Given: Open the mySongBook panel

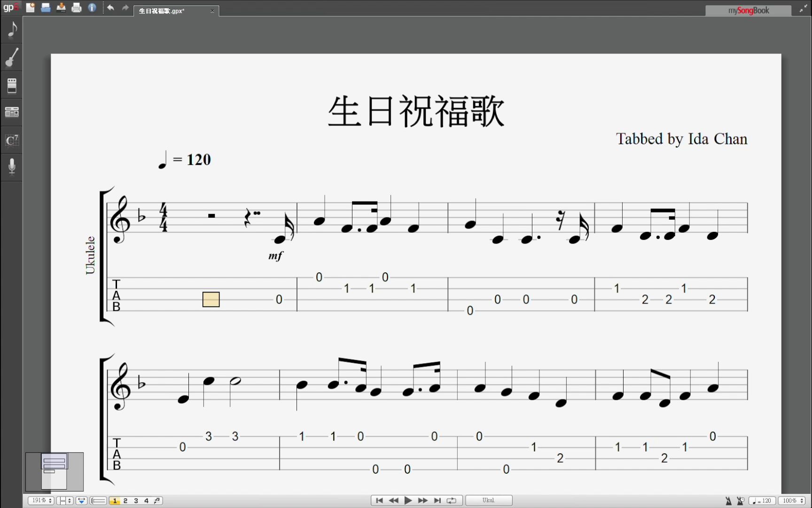Looking at the screenshot, I should pos(748,10).
